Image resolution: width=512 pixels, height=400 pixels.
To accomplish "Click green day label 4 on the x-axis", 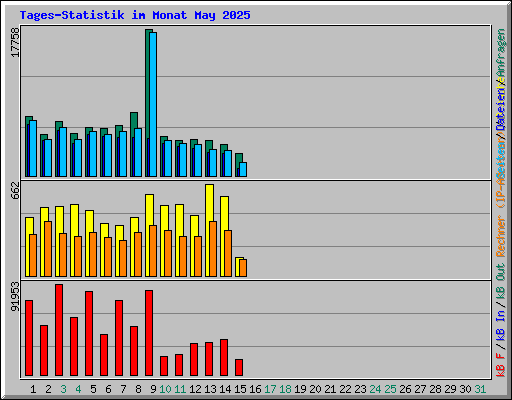I will point(78,389).
